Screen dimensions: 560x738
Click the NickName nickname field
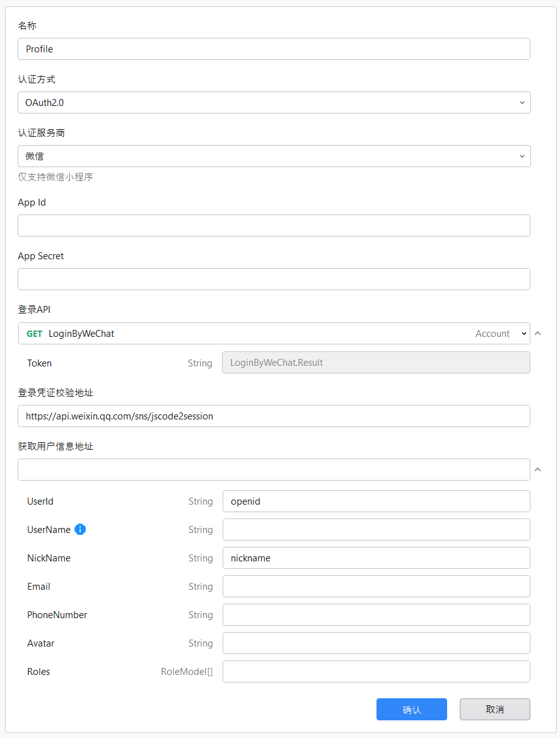(376, 558)
